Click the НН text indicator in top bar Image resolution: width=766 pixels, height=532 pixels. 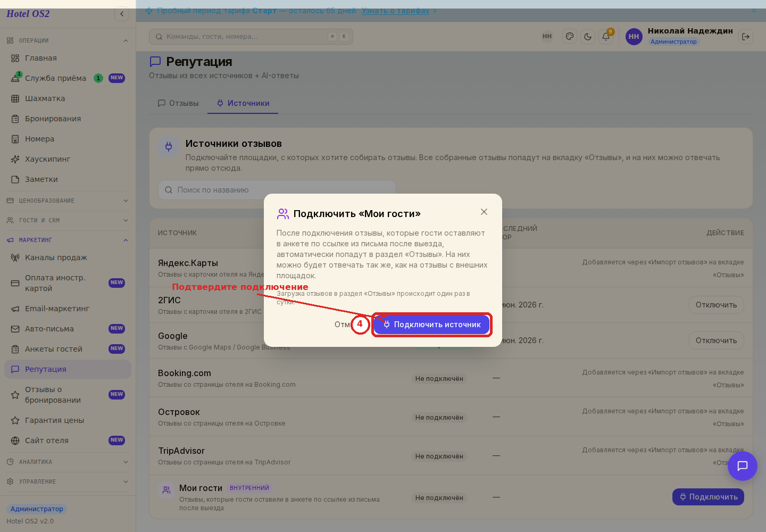pyautogui.click(x=547, y=37)
